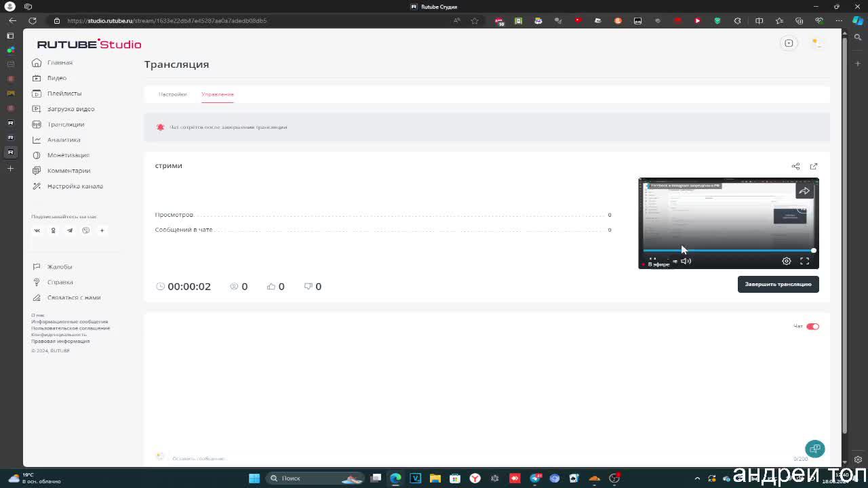Switch to the Настройки tab
The image size is (868, 488).
pos(172,94)
